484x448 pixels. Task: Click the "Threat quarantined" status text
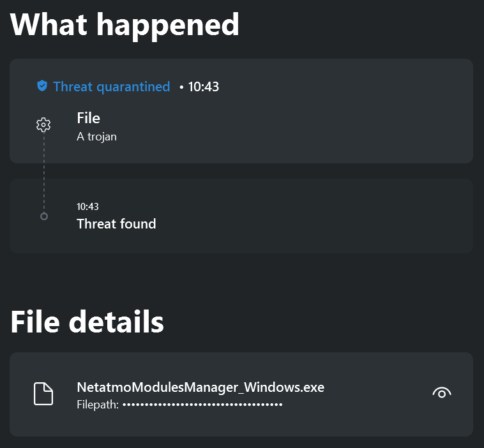(112, 87)
